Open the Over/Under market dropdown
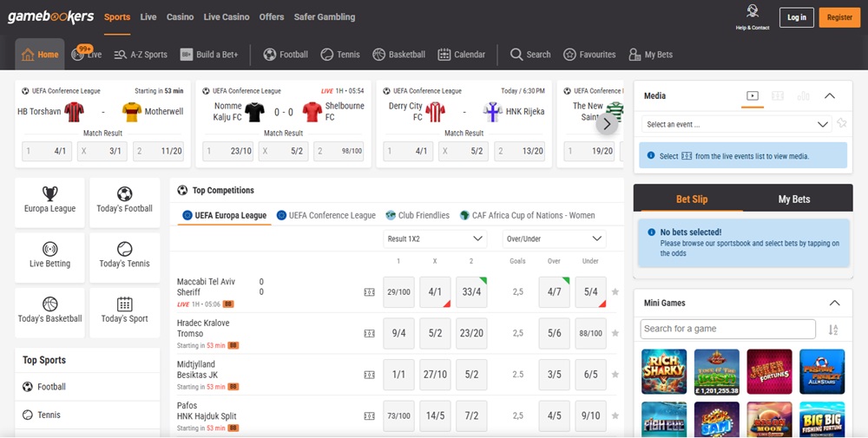This screenshot has height=438, width=868. [554, 239]
